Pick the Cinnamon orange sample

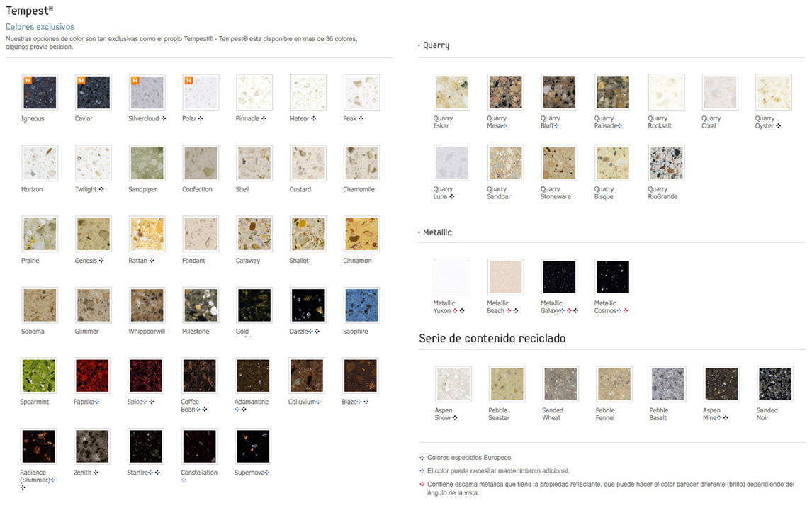361,234
